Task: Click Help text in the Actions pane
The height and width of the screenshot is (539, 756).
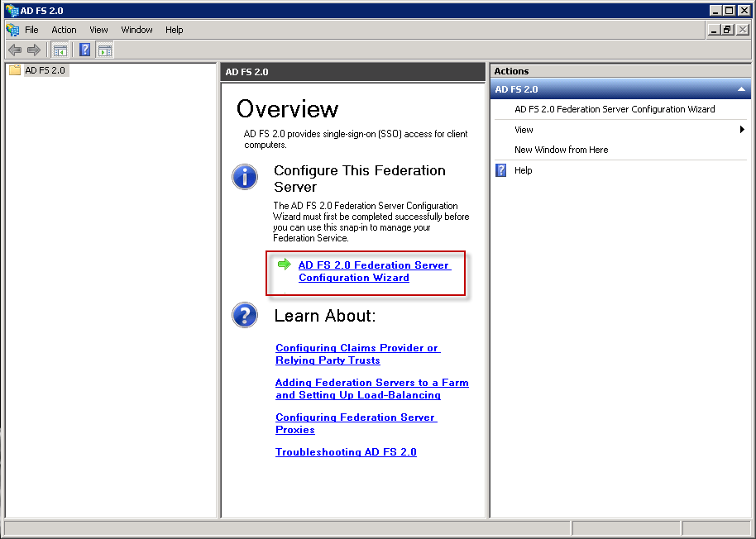Action: 523,170
